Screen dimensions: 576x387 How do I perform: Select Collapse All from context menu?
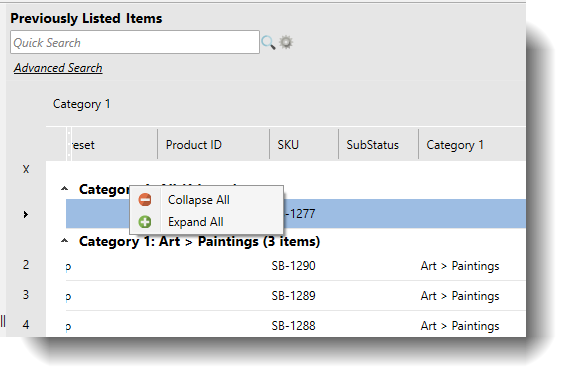[x=199, y=200]
